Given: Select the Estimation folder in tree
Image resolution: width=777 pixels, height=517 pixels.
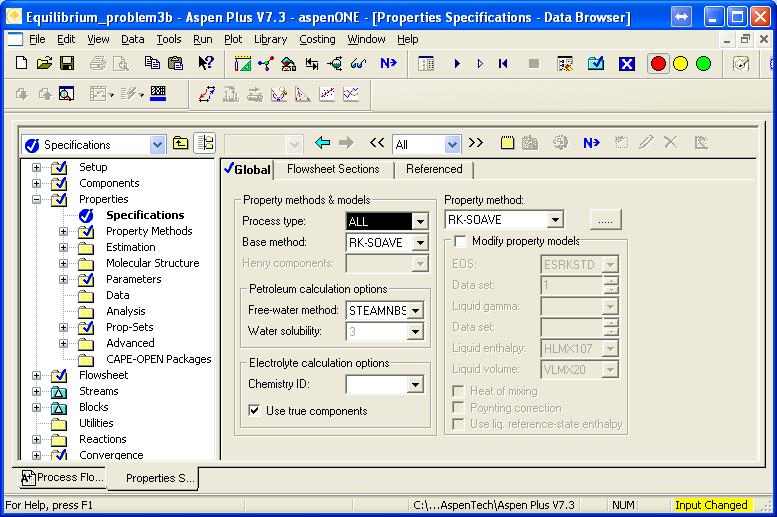Looking at the screenshot, I should tap(130, 247).
